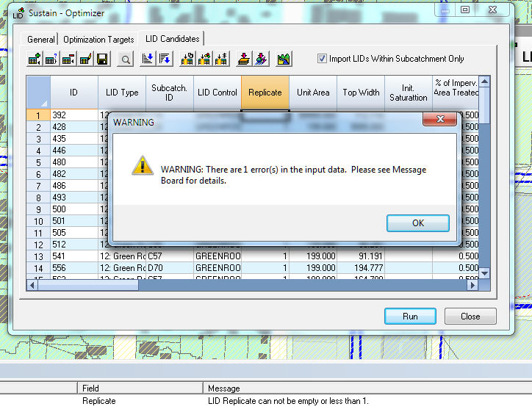Open the Optimization Targets tab
532x412 pixels.
[98, 40]
